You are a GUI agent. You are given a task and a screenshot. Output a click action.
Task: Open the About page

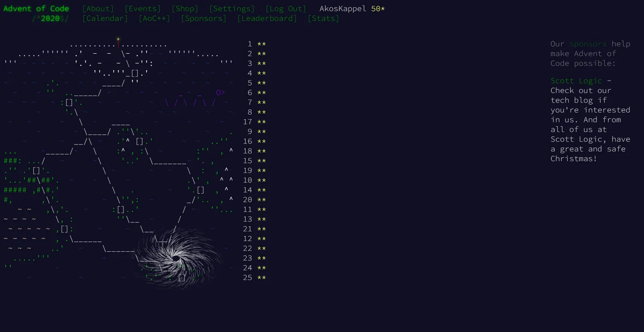tap(98, 8)
